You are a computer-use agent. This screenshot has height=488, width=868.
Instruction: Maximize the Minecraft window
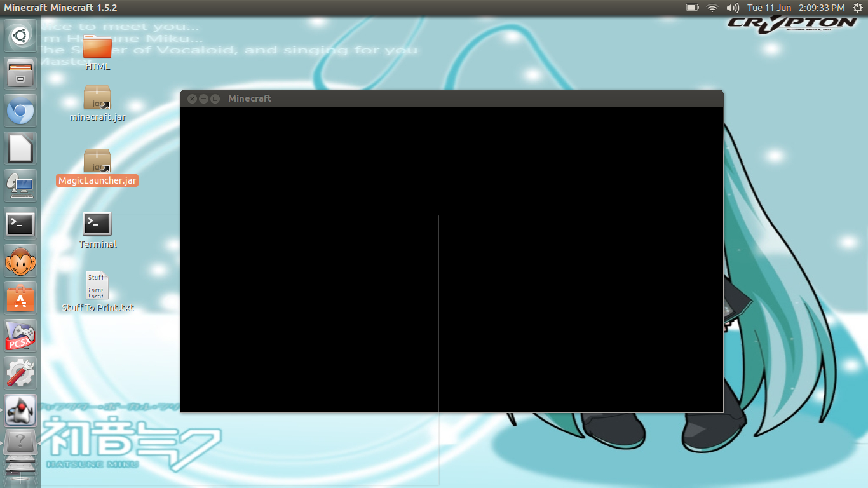pyautogui.click(x=215, y=98)
